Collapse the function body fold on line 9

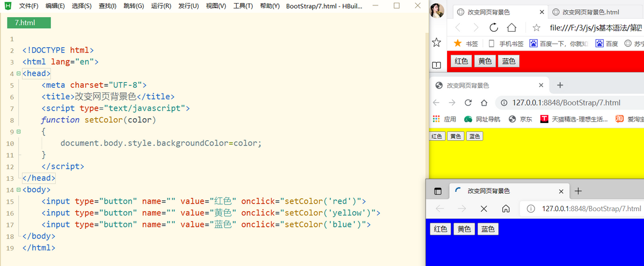[18, 131]
